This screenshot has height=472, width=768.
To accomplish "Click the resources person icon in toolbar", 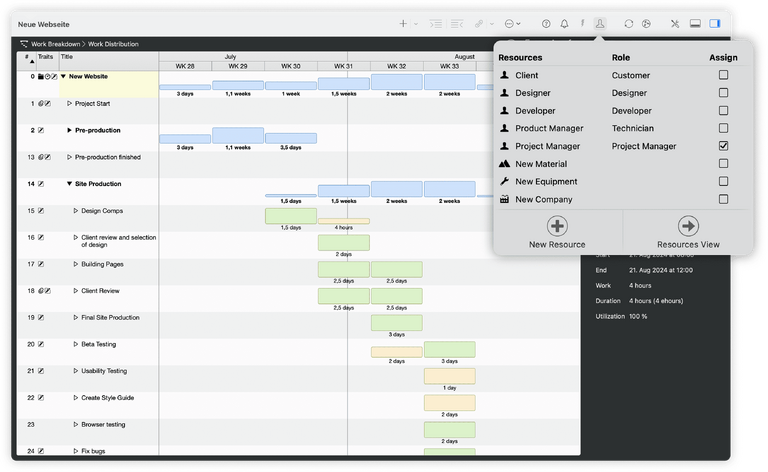I will [x=599, y=23].
